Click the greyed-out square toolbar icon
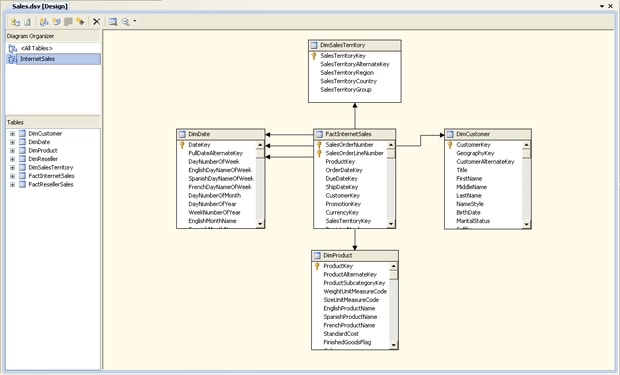Screen dimensions: 620x375 (68, 22)
